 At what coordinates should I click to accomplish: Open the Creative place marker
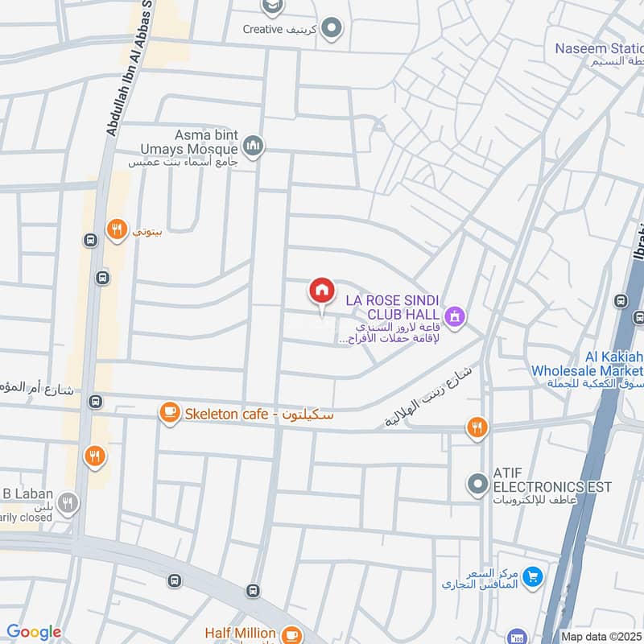[x=332, y=28]
